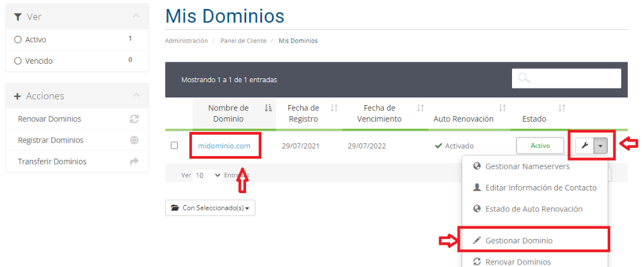Click the Mis Dominios breadcrumb text
This screenshot has width=644, height=267.
tap(298, 41)
